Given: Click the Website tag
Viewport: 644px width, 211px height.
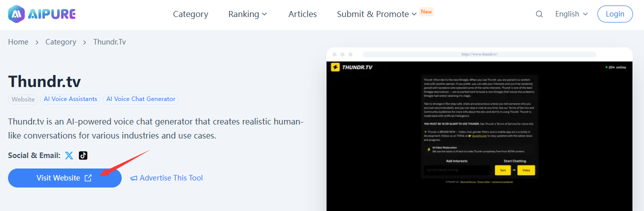Looking at the screenshot, I should pyautogui.click(x=23, y=99).
